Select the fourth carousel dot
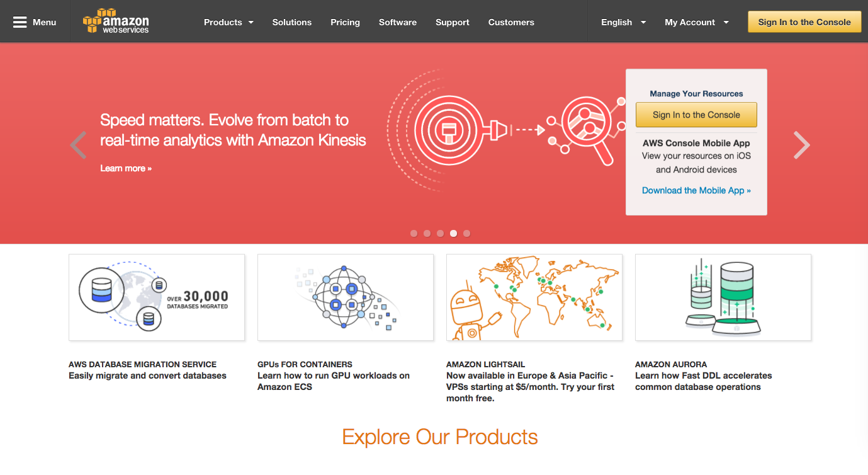Image resolution: width=868 pixels, height=475 pixels. click(x=453, y=233)
